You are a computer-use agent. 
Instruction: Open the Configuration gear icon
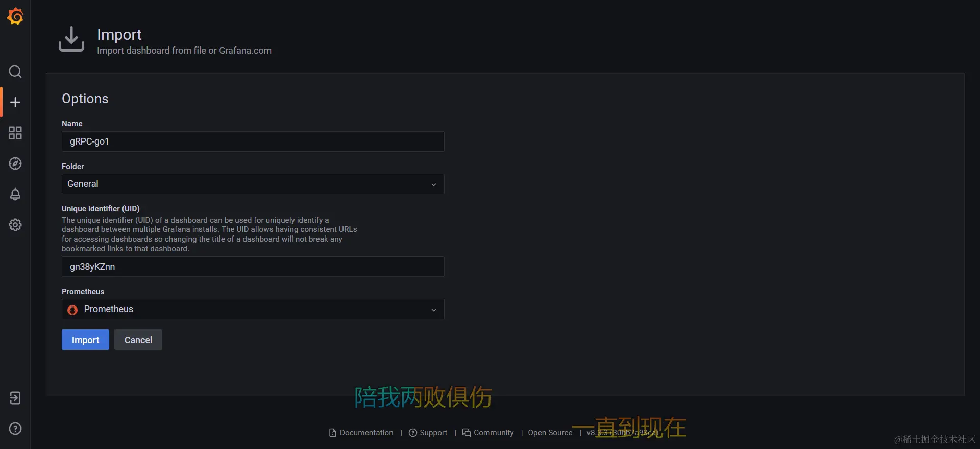click(x=15, y=225)
